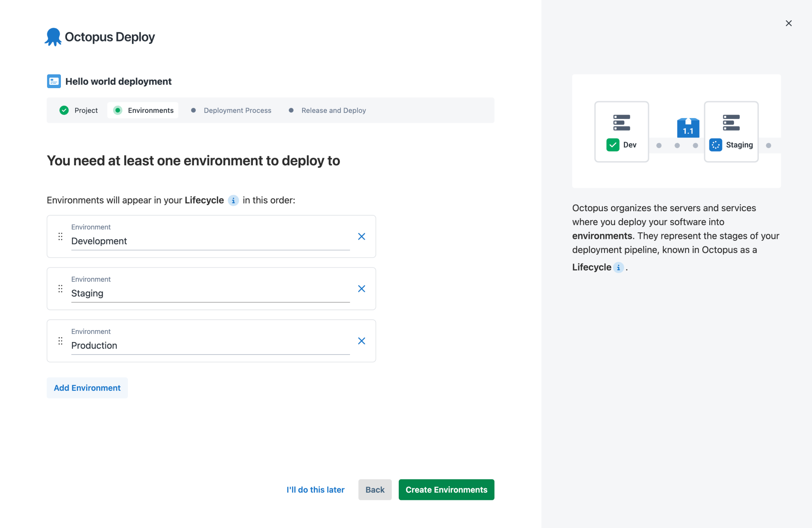Remove the Production environment with its X
812x528 pixels.
361,341
